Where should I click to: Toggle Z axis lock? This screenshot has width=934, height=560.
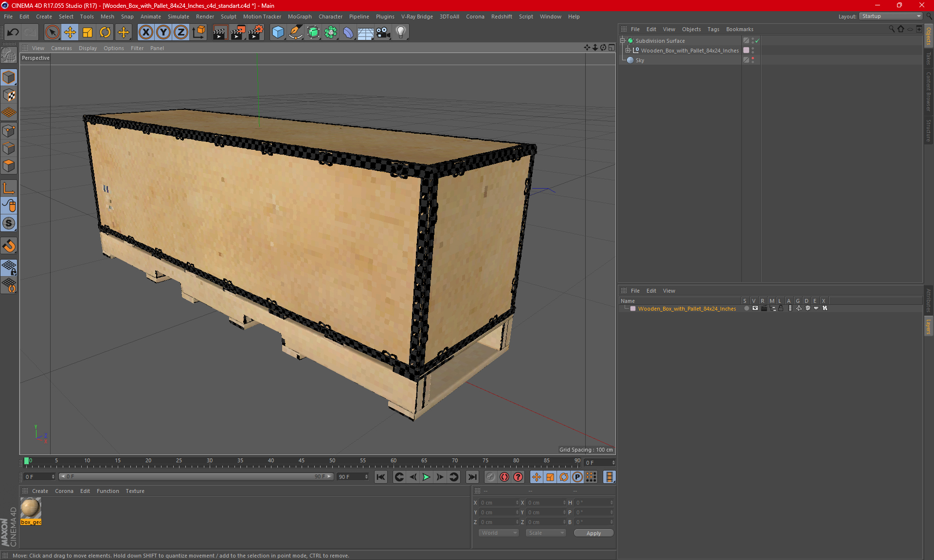click(180, 32)
